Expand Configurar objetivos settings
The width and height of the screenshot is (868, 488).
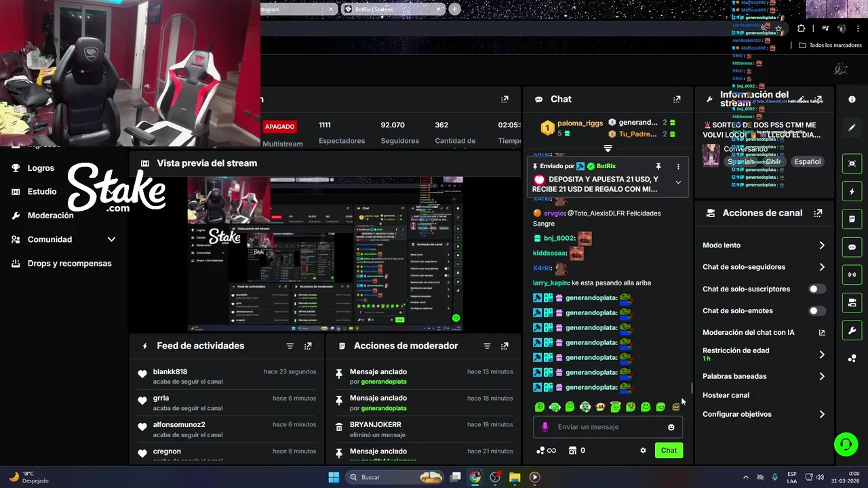pos(822,414)
